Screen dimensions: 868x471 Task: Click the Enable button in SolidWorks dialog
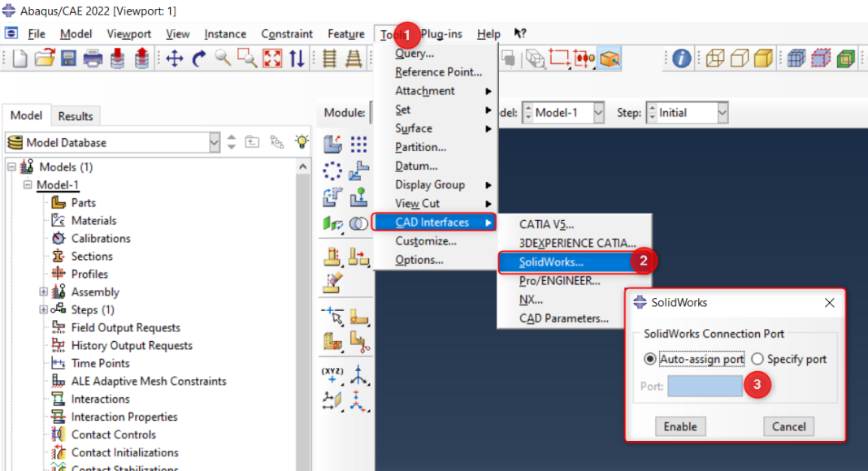[x=680, y=426]
